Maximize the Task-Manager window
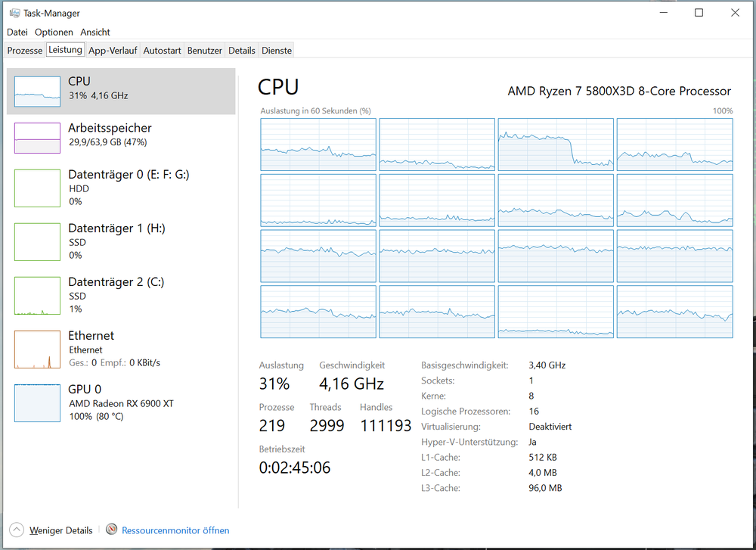756x550 pixels. tap(699, 13)
